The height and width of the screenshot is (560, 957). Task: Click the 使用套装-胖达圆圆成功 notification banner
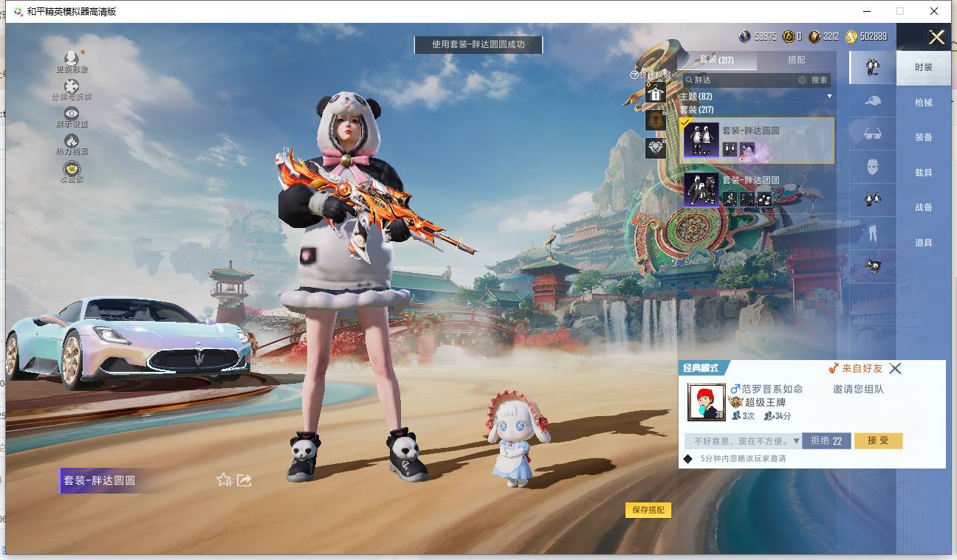(x=478, y=44)
